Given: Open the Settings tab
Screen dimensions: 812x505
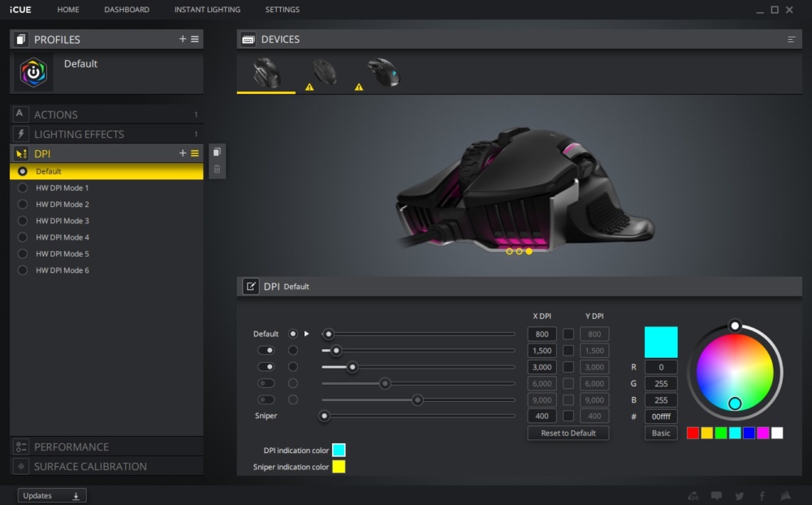Looking at the screenshot, I should pos(283,9).
